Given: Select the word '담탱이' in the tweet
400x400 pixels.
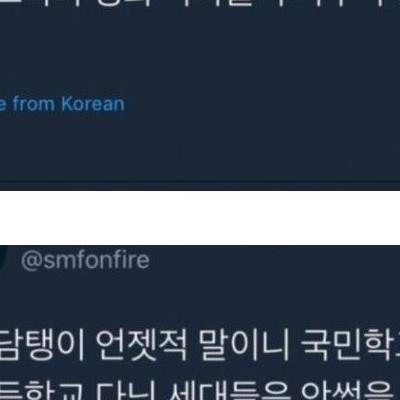Looking at the screenshot, I should point(42,345).
